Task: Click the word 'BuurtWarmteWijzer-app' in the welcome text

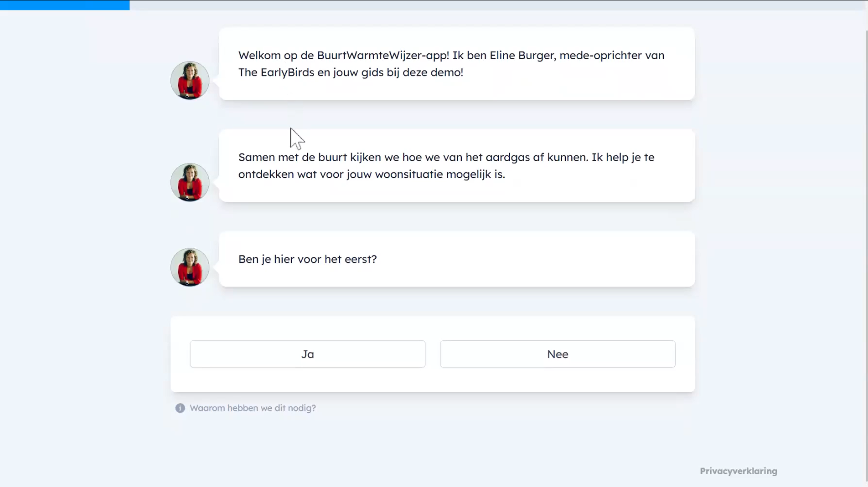Action: pyautogui.click(x=382, y=56)
